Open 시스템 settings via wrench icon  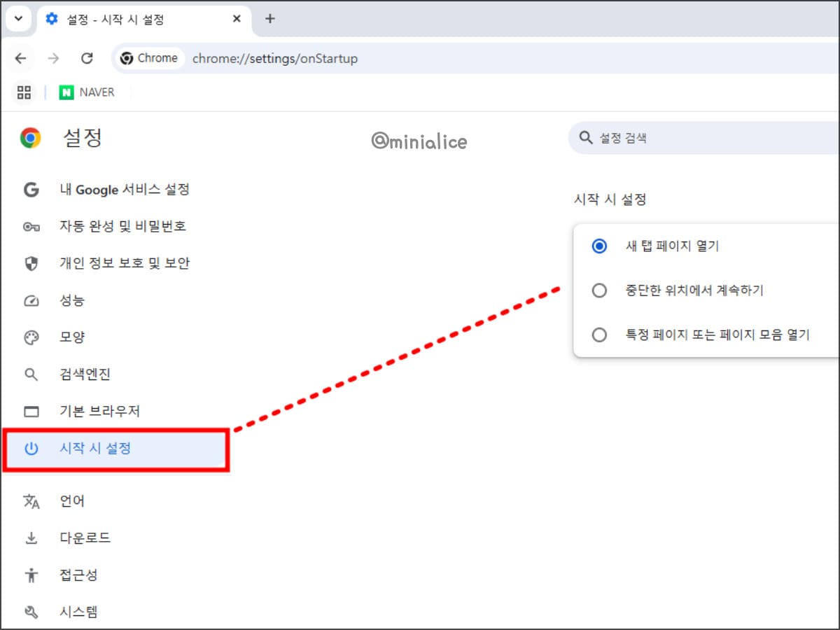[x=31, y=612]
